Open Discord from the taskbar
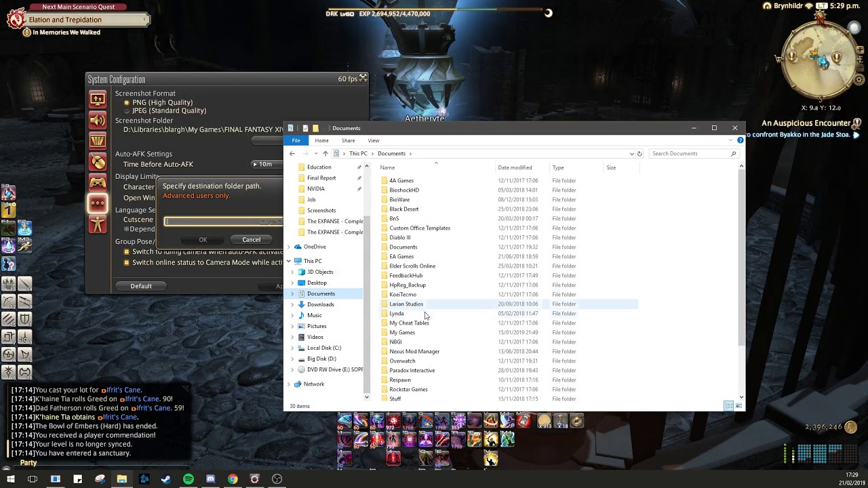 point(210,479)
